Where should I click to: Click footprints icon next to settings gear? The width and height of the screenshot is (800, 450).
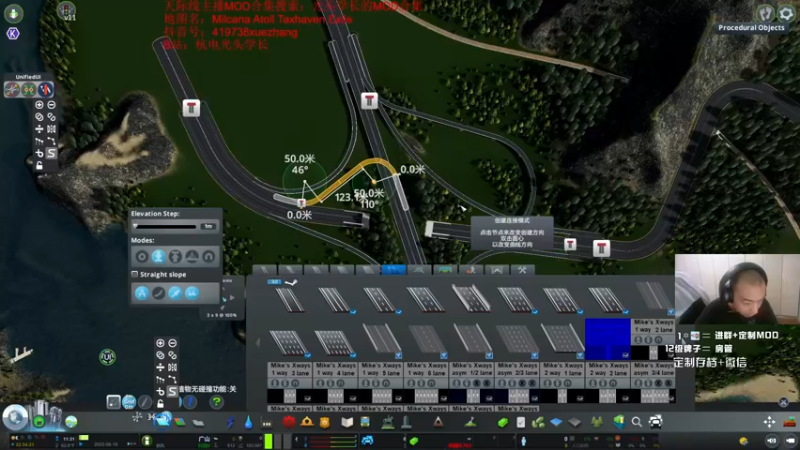pos(765,13)
